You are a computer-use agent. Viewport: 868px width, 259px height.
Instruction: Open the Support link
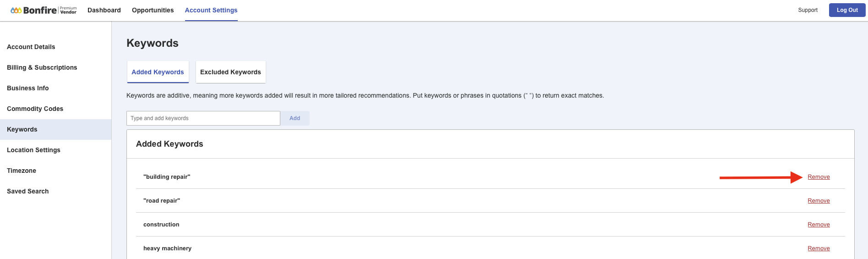(808, 10)
